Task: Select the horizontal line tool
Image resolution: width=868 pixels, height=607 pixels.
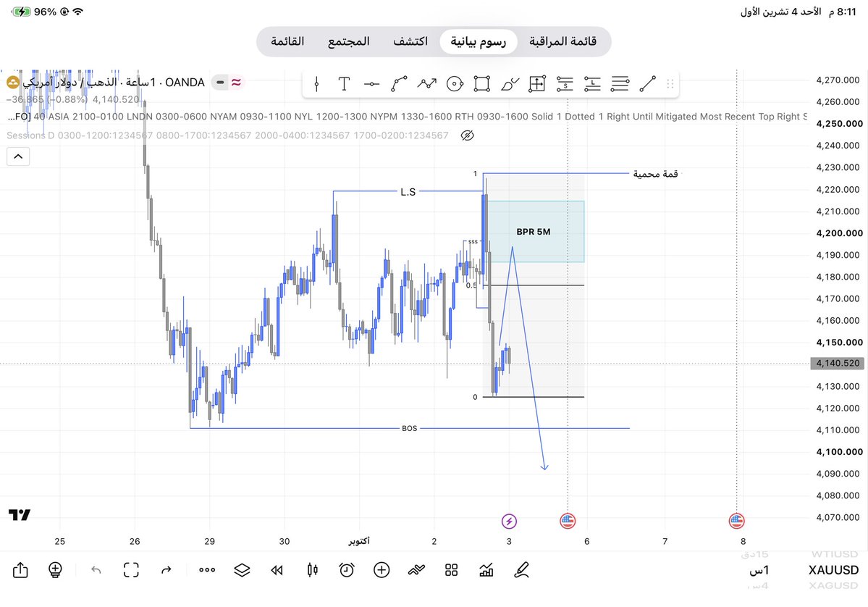Action: pos(371,84)
